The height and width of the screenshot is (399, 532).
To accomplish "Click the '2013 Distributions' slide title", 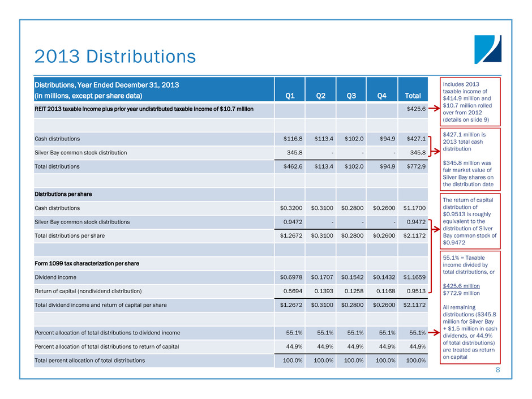I will [115, 57].
